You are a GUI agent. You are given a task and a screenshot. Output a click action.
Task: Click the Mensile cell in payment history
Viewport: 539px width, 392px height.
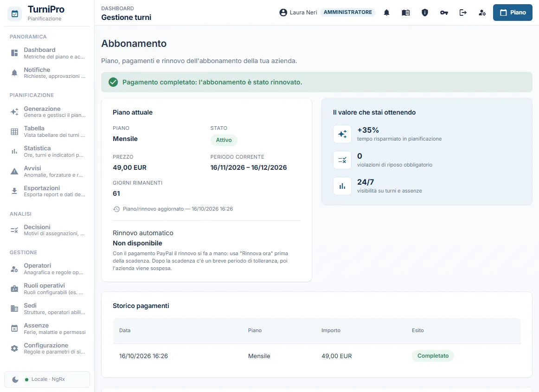(x=259, y=356)
